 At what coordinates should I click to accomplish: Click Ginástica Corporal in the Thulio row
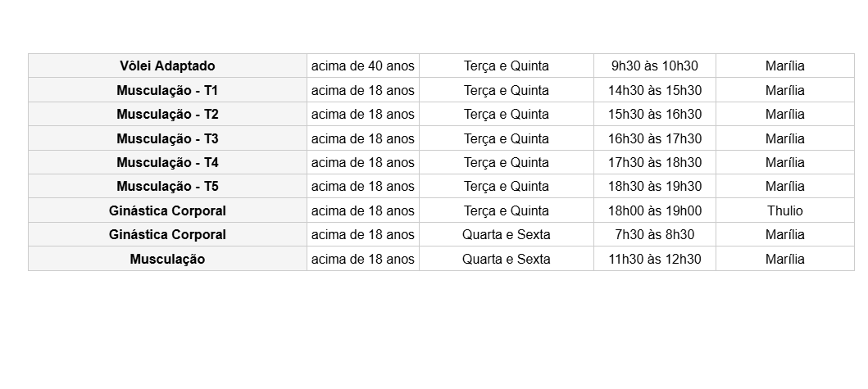click(x=167, y=210)
